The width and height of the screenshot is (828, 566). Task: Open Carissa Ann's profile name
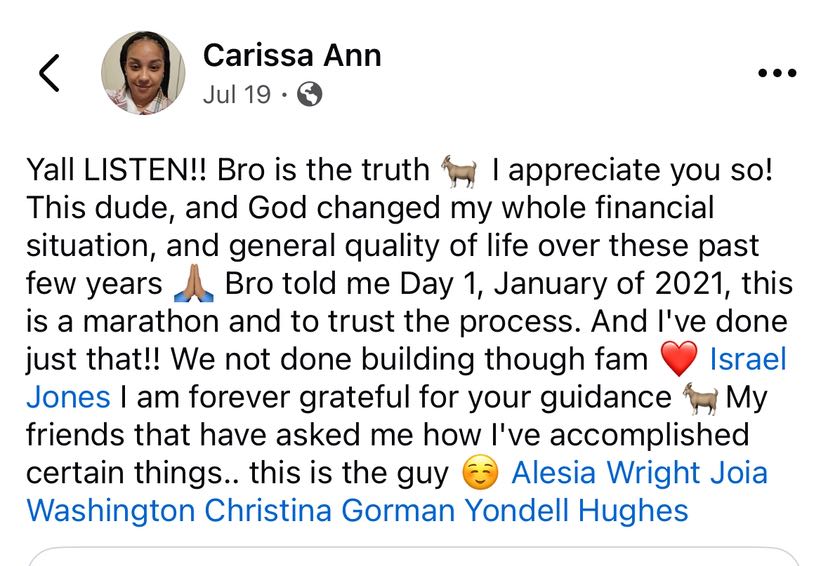291,55
